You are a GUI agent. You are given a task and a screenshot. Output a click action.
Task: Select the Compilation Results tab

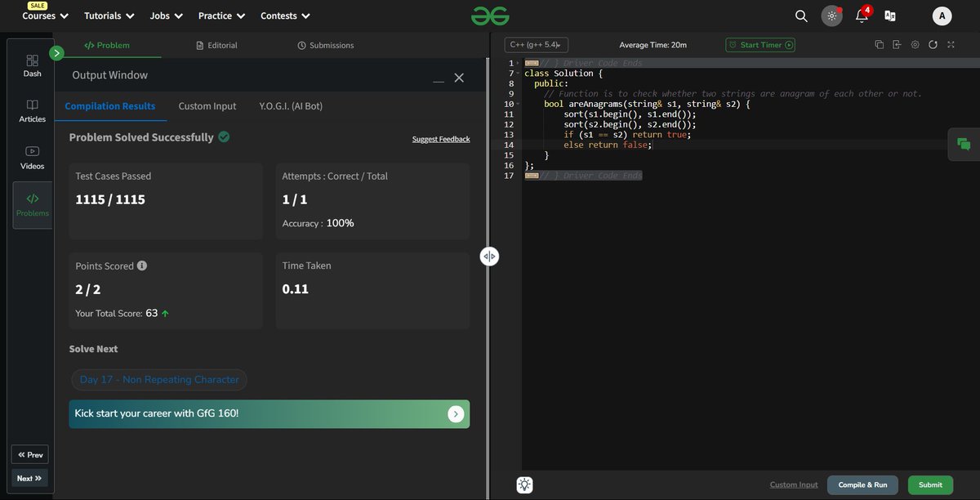(x=110, y=106)
